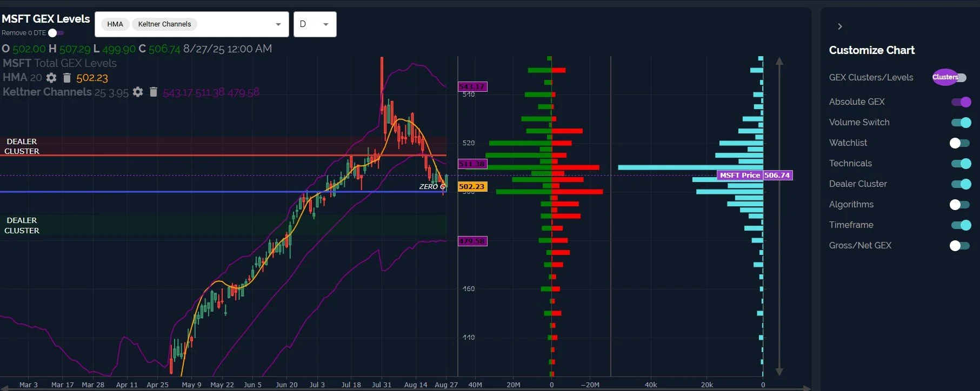Collapse the Customize Chart panel chevron
The width and height of the screenshot is (980, 391).
point(839,26)
